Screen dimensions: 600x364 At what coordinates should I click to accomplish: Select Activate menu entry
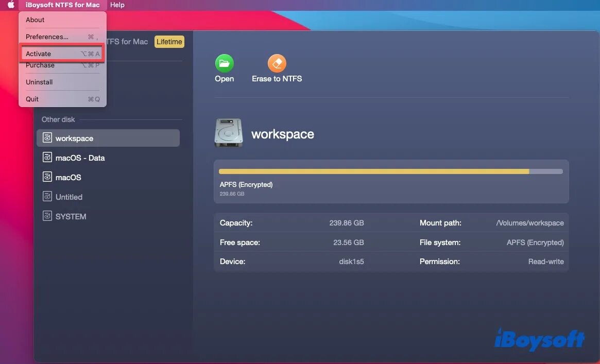[x=62, y=54]
